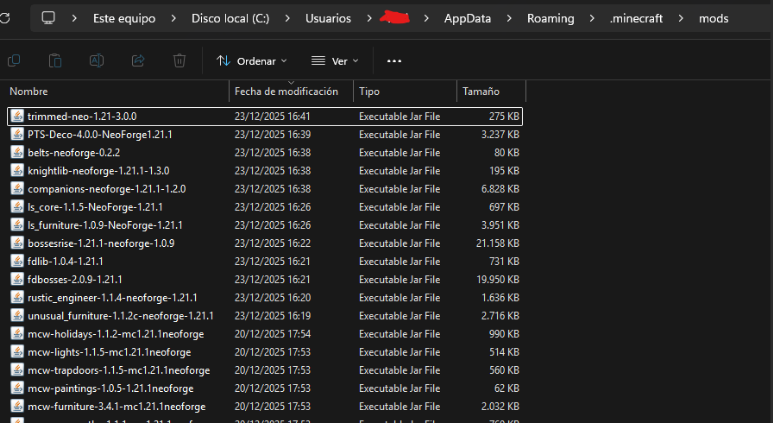Click jar icon of fdbosses-2.0.9-1.21.1

click(x=17, y=280)
